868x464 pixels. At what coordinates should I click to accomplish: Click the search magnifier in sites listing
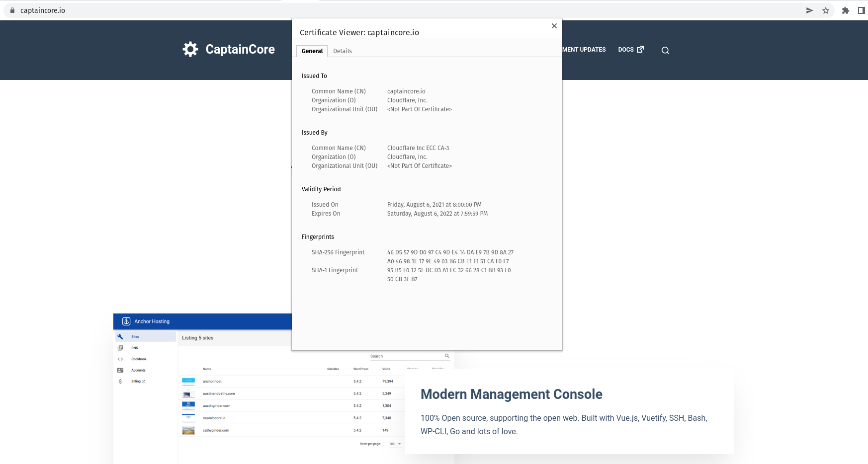click(447, 356)
